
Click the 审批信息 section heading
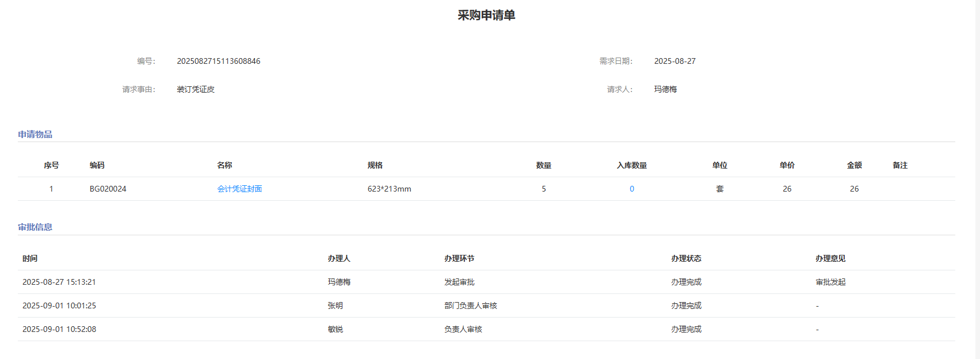click(35, 227)
